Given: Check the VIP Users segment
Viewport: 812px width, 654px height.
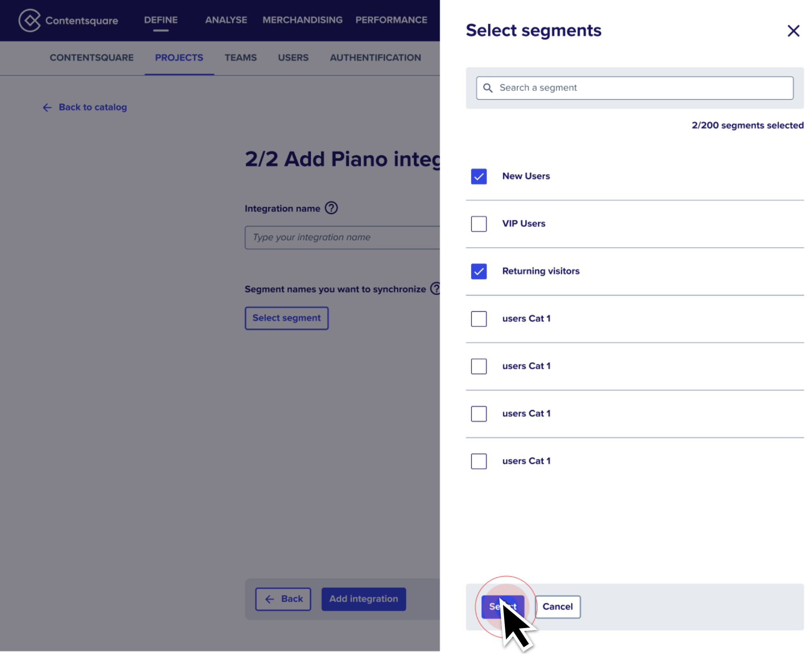Looking at the screenshot, I should [479, 224].
